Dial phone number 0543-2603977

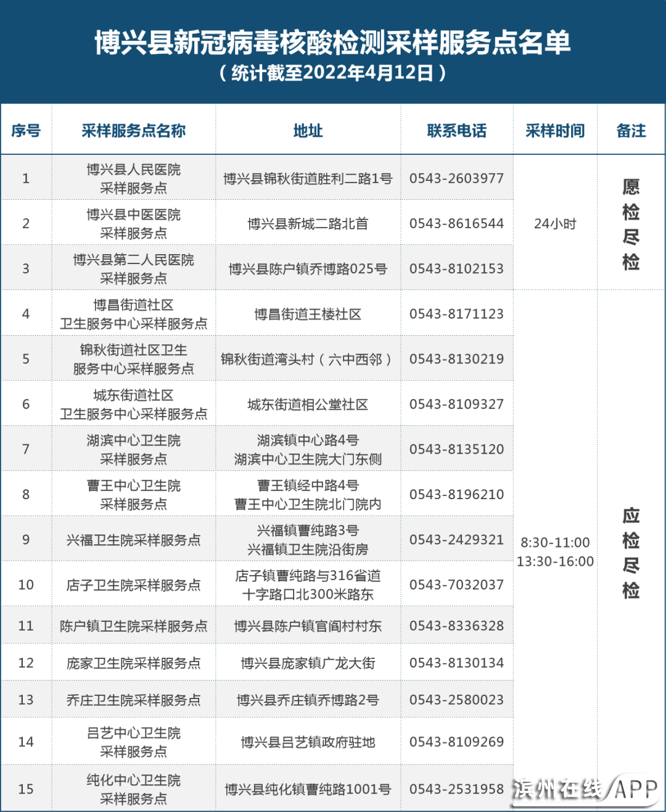(457, 178)
